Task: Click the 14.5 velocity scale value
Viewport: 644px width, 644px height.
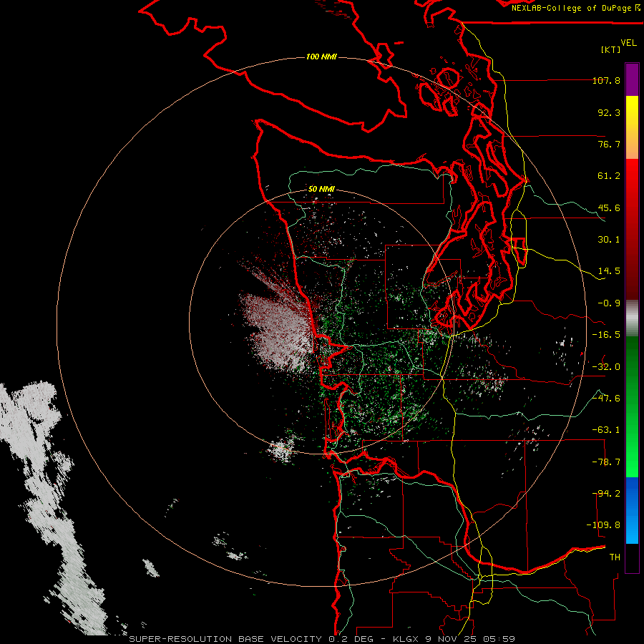Action: [x=609, y=271]
